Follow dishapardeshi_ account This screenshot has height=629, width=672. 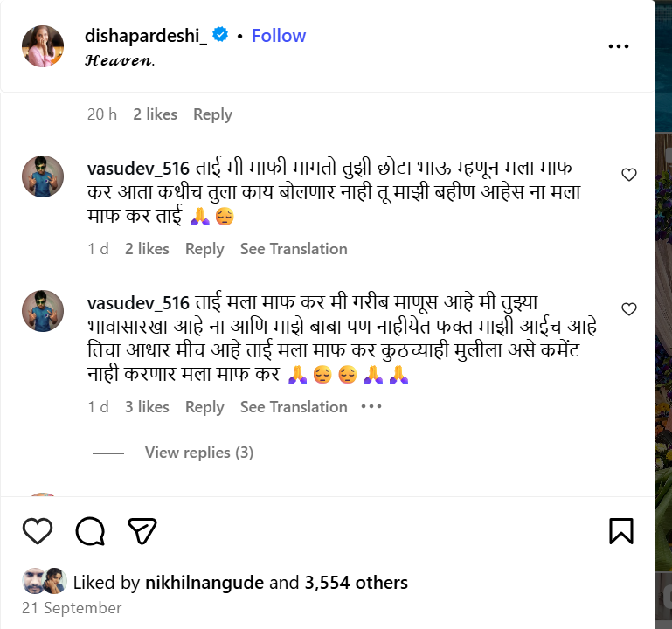click(279, 36)
